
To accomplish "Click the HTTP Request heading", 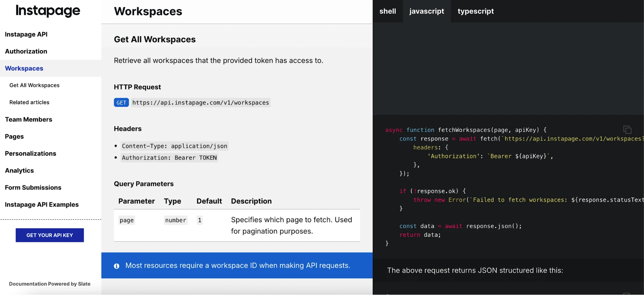I will [x=137, y=87].
